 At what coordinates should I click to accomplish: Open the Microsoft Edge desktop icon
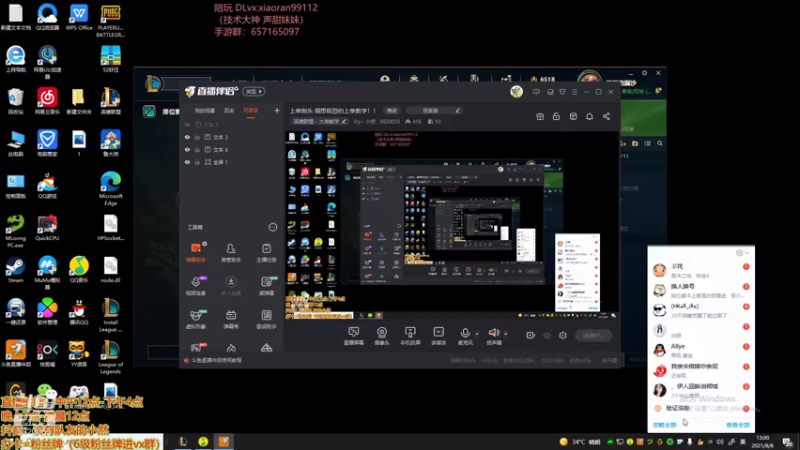(111, 188)
